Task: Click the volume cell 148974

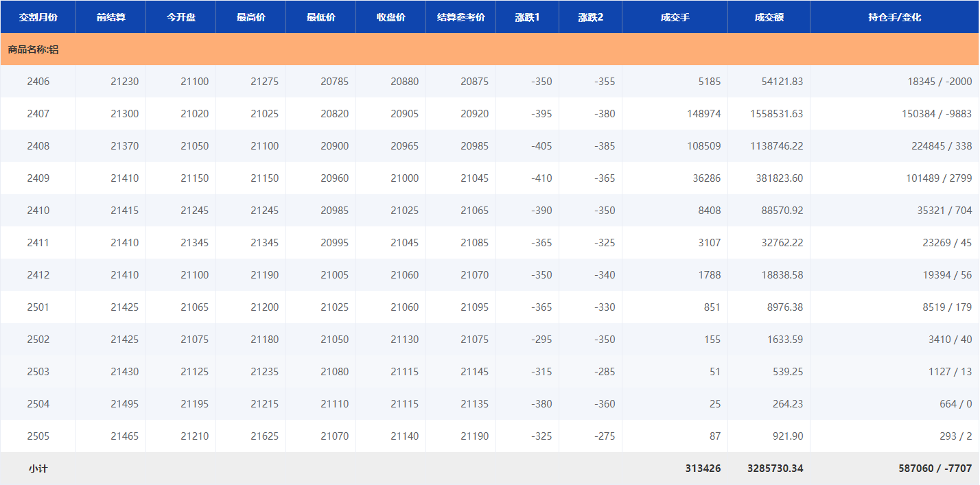Action: 703,114
